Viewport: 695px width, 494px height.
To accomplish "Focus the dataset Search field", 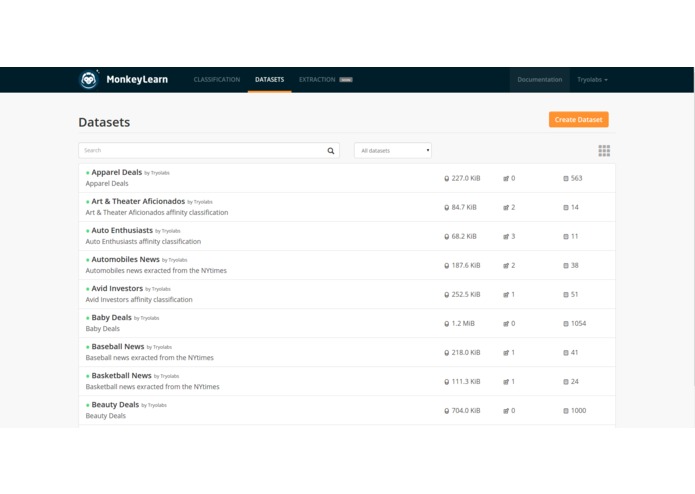I will pyautogui.click(x=209, y=151).
